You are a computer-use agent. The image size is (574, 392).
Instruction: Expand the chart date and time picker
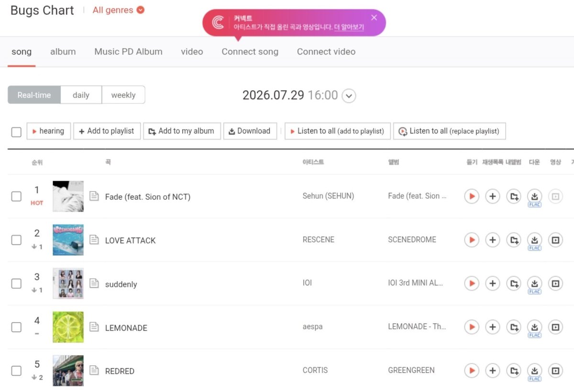coord(349,96)
